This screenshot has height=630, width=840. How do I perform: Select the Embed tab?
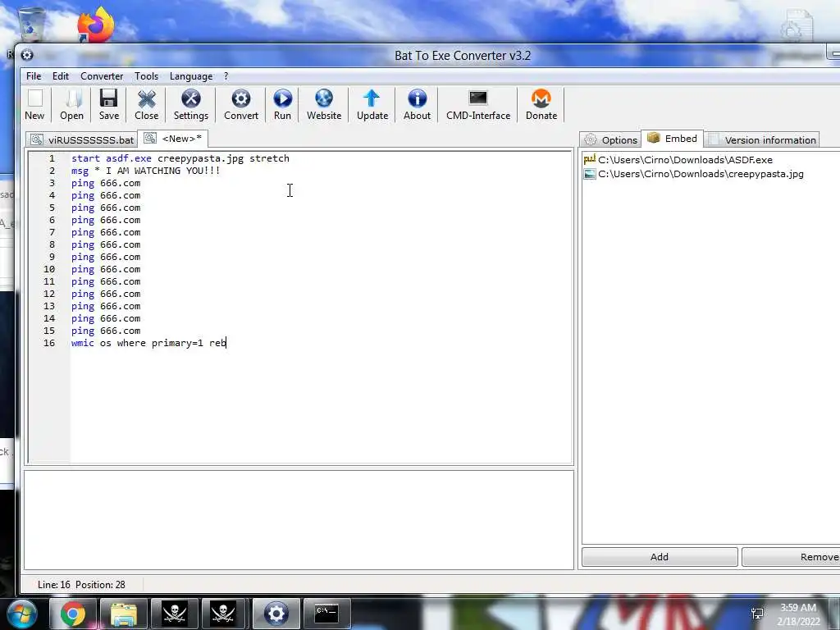tap(673, 138)
